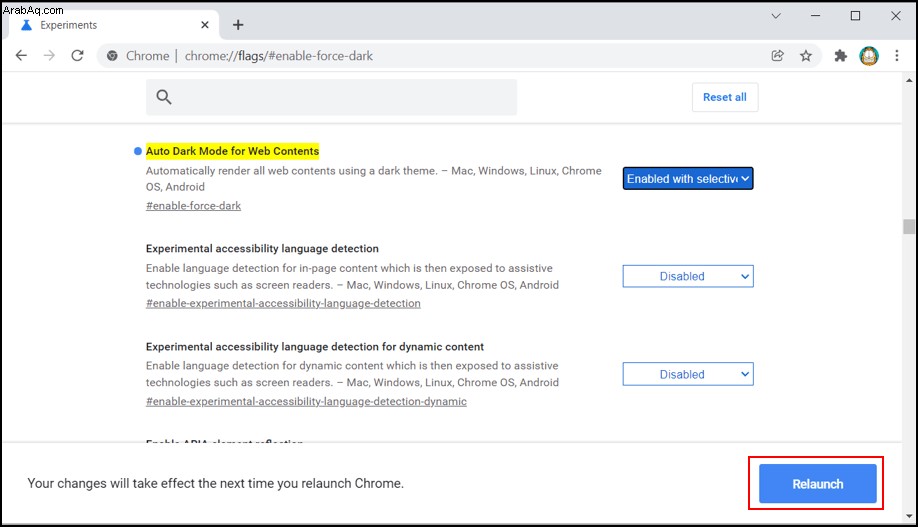This screenshot has height=527, width=918.
Task: Focus the search flags input field
Action: (331, 97)
